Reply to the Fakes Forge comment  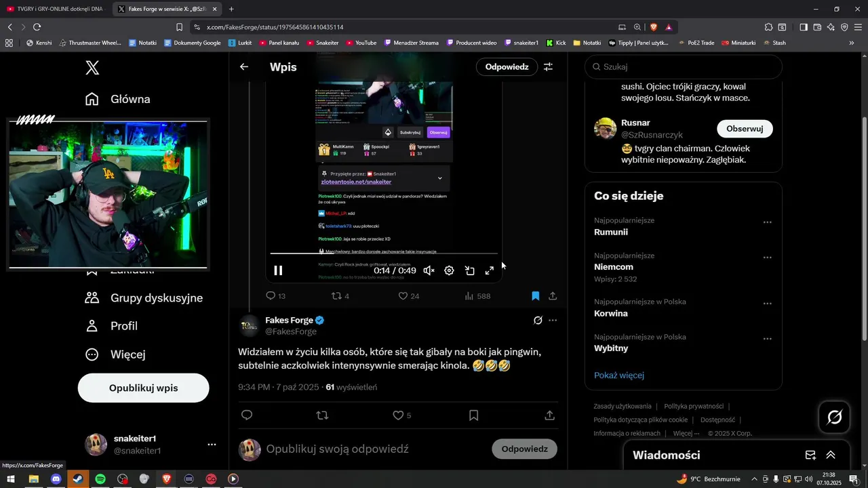(247, 415)
